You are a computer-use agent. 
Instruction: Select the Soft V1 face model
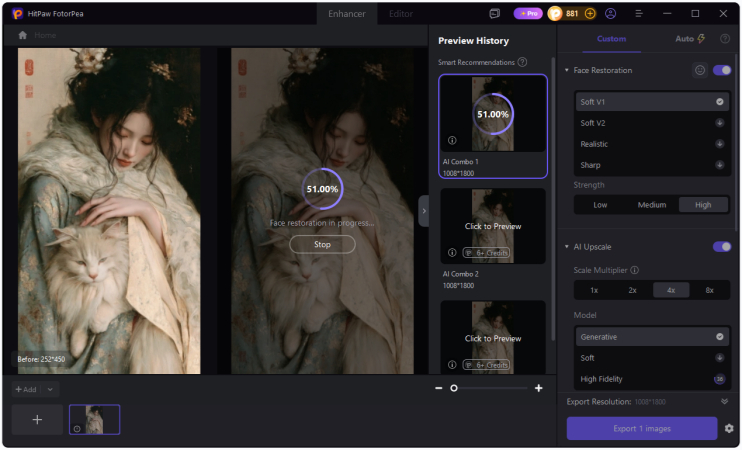pyautogui.click(x=652, y=102)
